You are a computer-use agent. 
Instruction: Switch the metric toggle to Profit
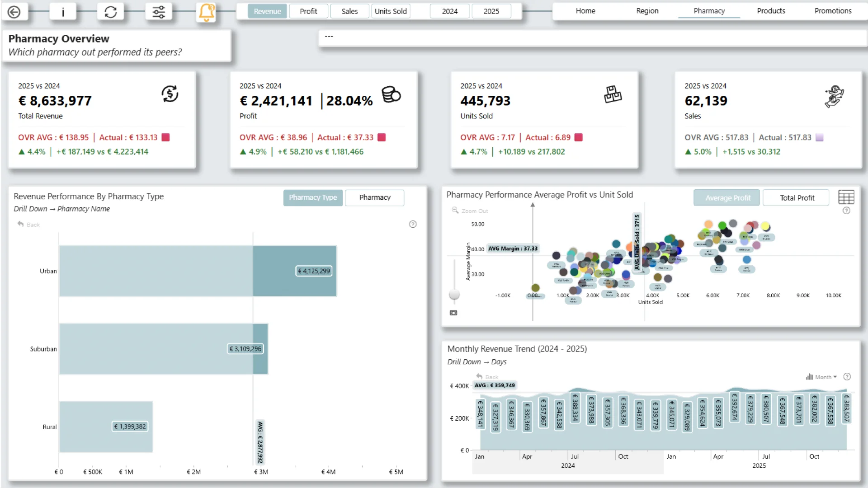coord(308,11)
